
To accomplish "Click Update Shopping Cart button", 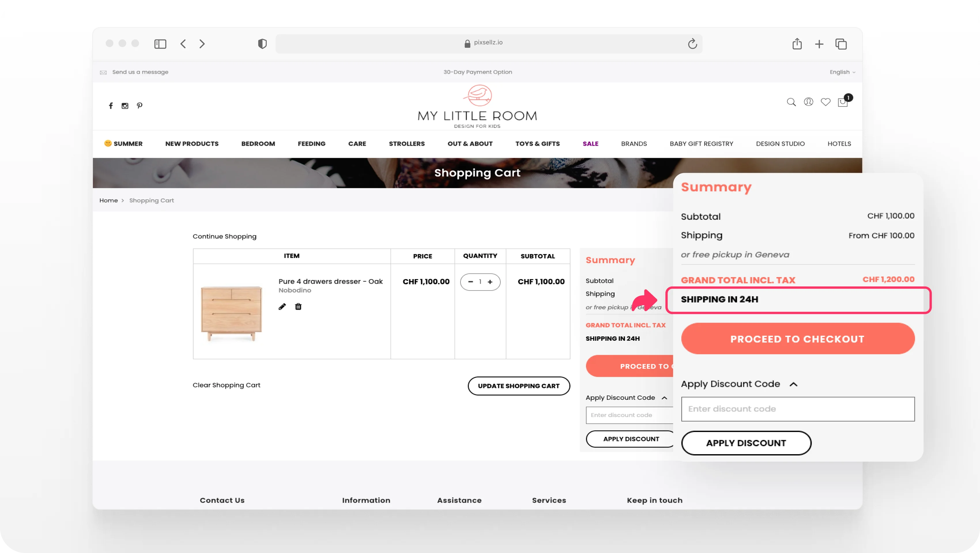I will coord(519,386).
